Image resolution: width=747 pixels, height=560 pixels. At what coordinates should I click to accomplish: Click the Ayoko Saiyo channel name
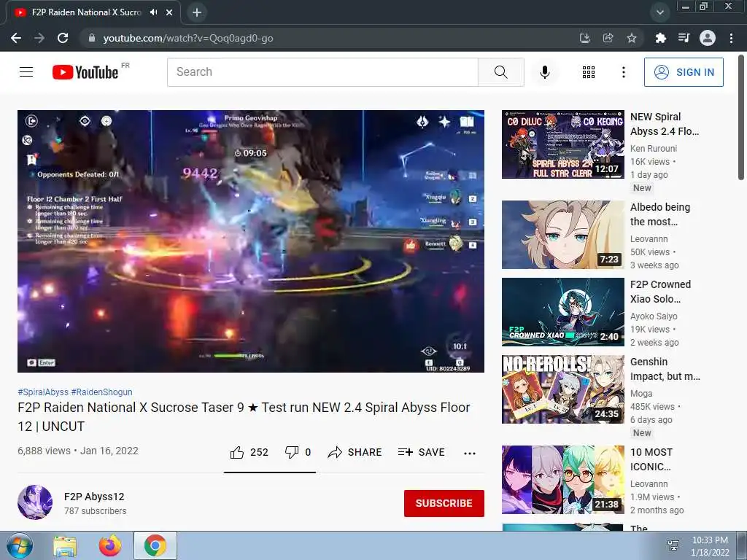click(654, 316)
